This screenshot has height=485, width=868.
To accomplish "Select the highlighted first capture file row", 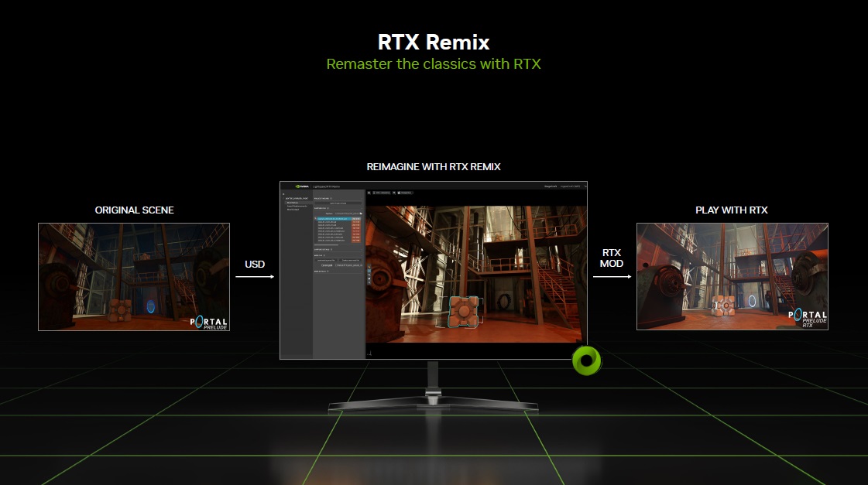I will [333, 220].
